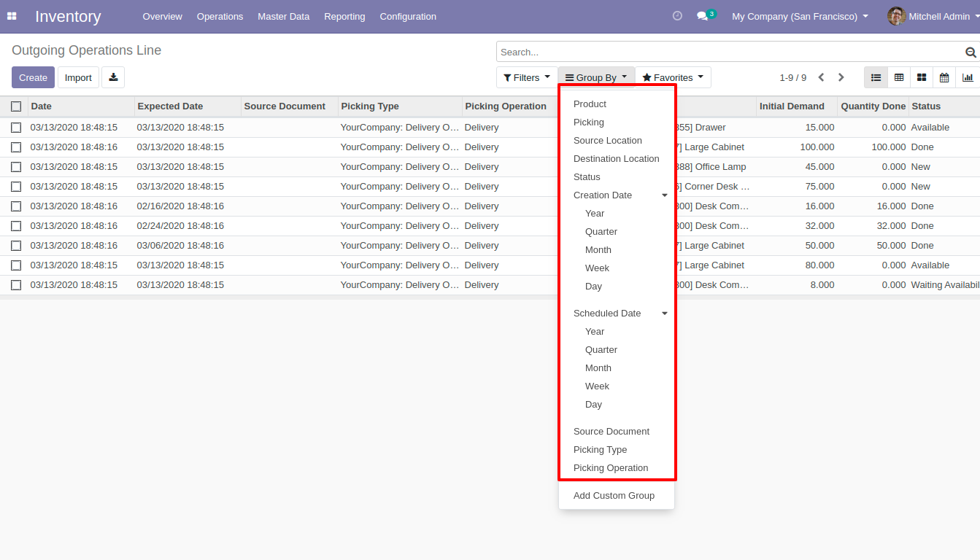Group by Picking Operation
The width and height of the screenshot is (980, 560).
(617, 468)
